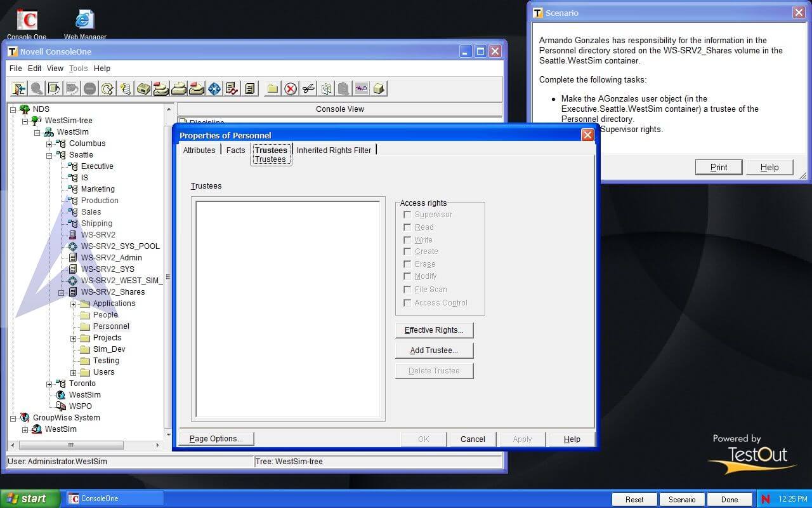This screenshot has height=508, width=812.
Task: Click the tree panel scroll-right arrow
Action: coord(158,446)
